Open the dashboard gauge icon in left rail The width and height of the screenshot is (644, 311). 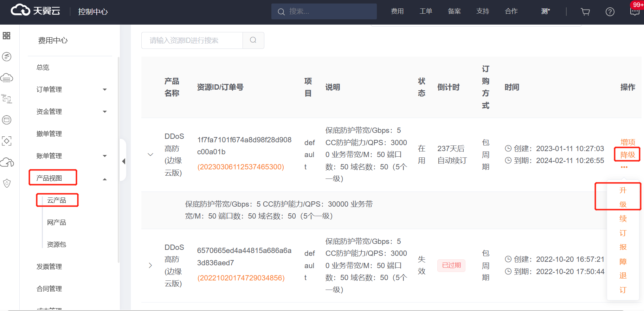(x=7, y=57)
